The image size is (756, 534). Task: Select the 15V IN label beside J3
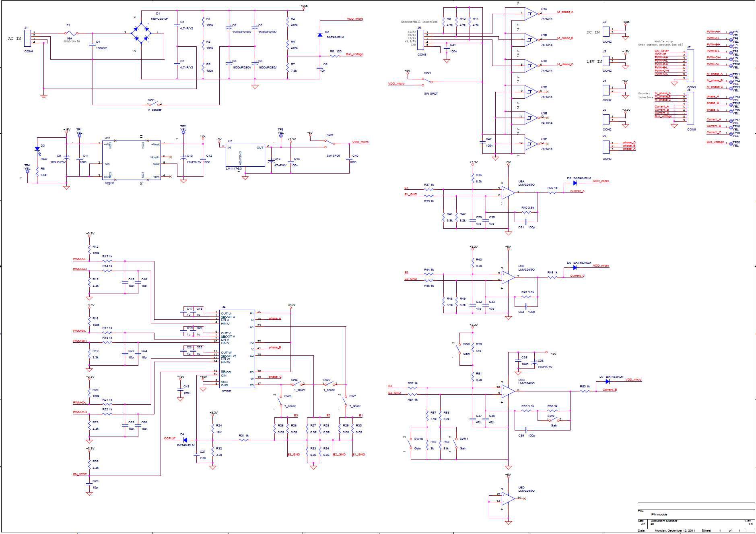(594, 61)
